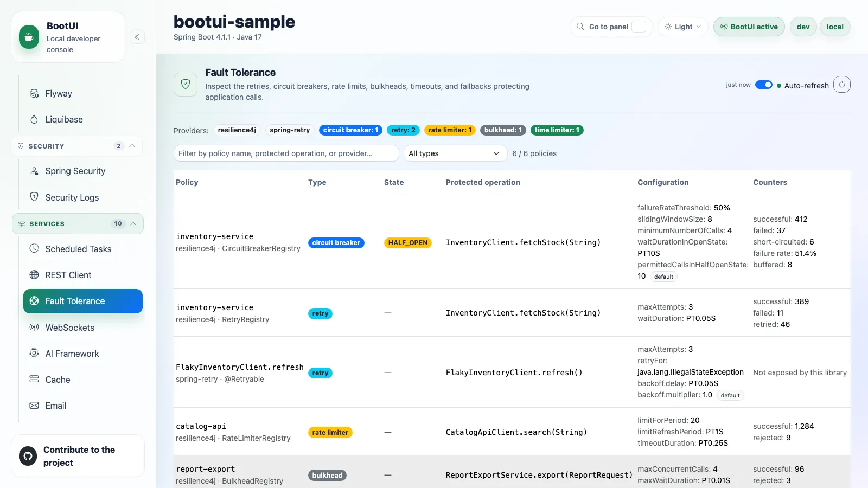Image resolution: width=868 pixels, height=488 pixels.
Task: Toggle the rate limiter: 1 filter chip
Action: coord(450,130)
